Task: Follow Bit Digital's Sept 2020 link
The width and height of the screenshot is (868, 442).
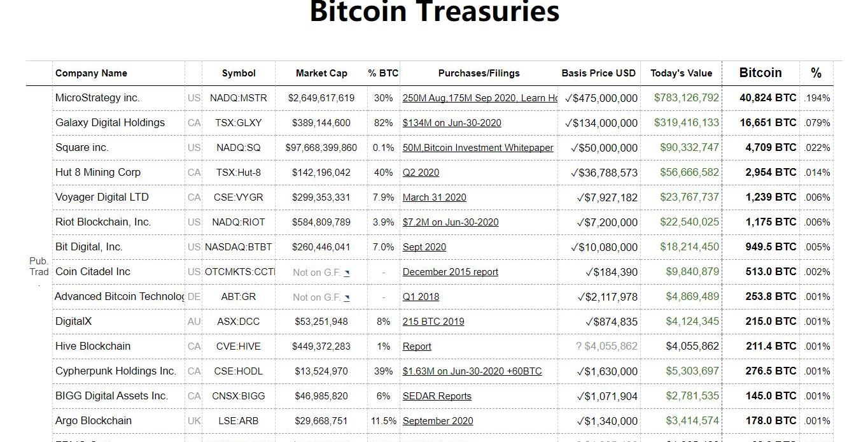Action: (424, 247)
